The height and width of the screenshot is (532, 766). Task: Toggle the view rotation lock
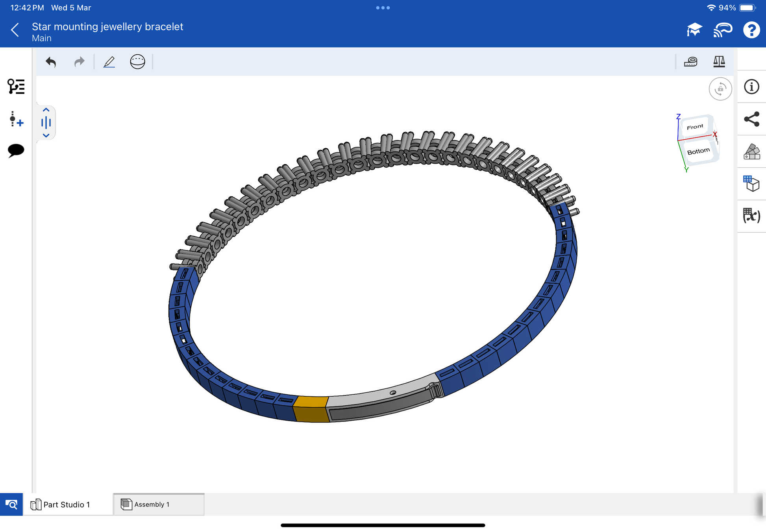coord(720,89)
